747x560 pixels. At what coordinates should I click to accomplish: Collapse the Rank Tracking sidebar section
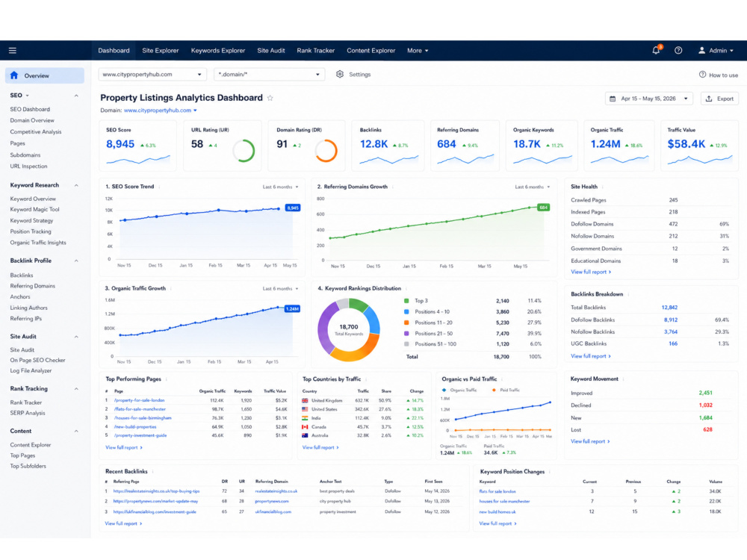pyautogui.click(x=76, y=389)
